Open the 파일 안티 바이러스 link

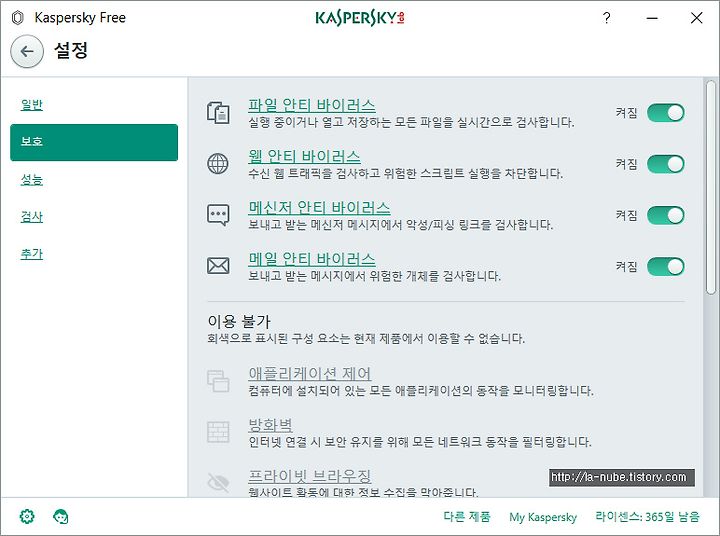(x=312, y=105)
